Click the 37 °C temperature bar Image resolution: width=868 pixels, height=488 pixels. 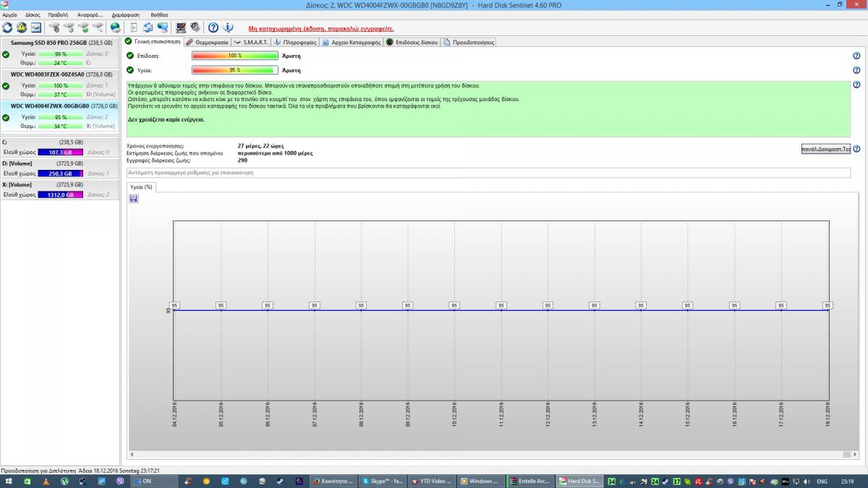(x=61, y=95)
